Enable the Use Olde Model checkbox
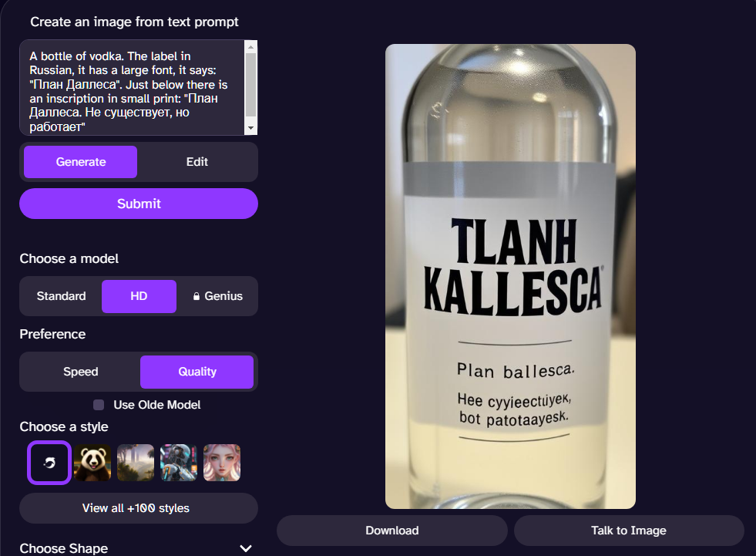This screenshot has height=556, width=756. click(99, 404)
